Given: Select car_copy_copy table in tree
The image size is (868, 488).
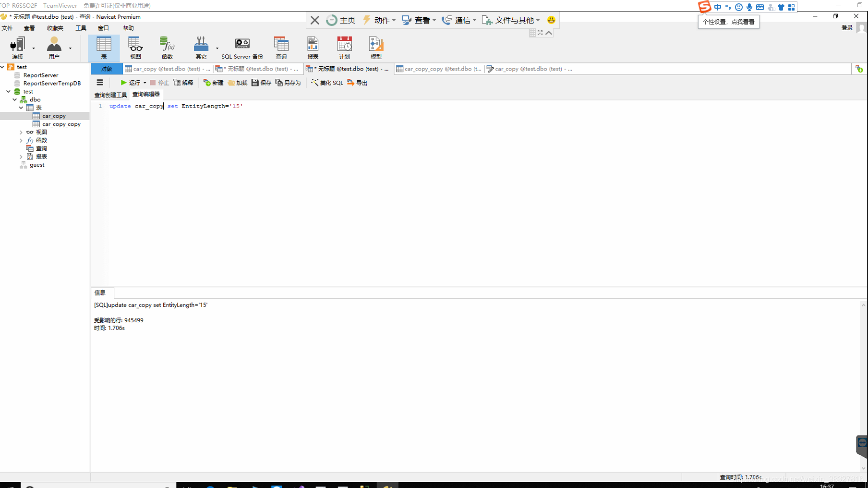Looking at the screenshot, I should tap(61, 124).
